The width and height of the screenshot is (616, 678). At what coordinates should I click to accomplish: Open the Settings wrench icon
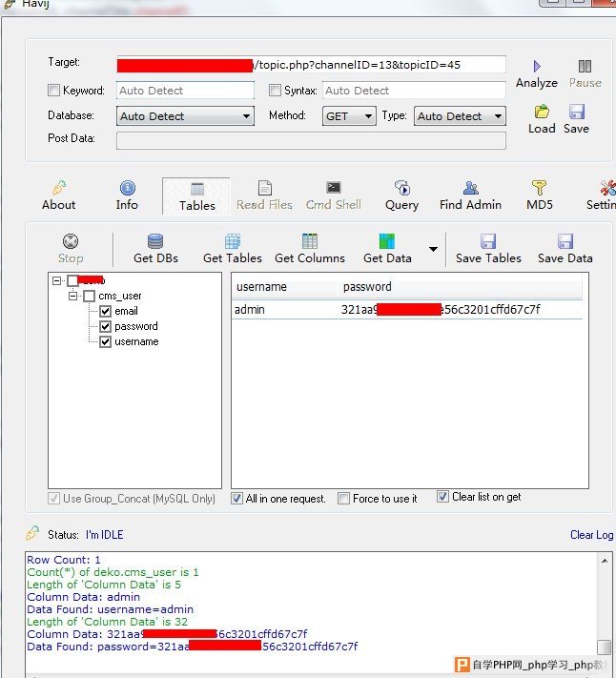click(607, 189)
